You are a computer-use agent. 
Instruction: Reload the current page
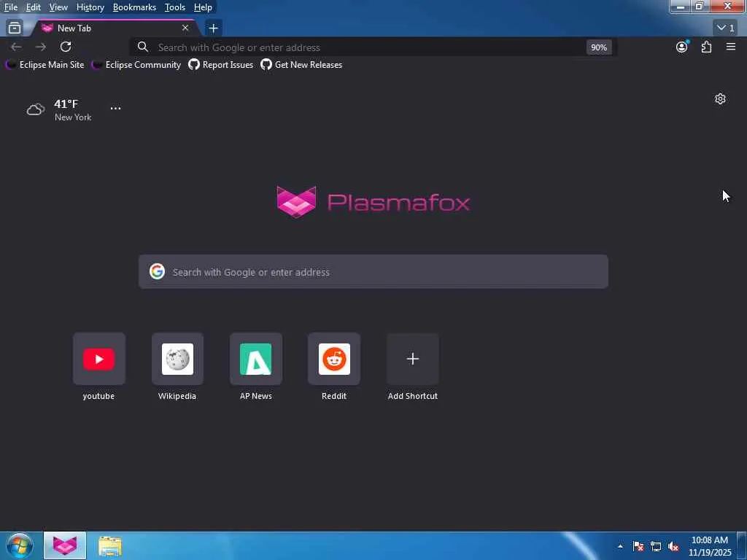coord(66,47)
